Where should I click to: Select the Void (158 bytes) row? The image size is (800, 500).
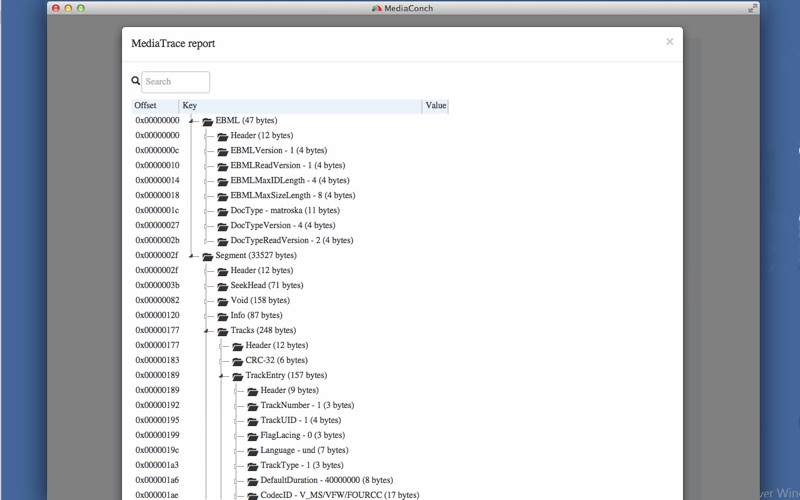coord(260,300)
